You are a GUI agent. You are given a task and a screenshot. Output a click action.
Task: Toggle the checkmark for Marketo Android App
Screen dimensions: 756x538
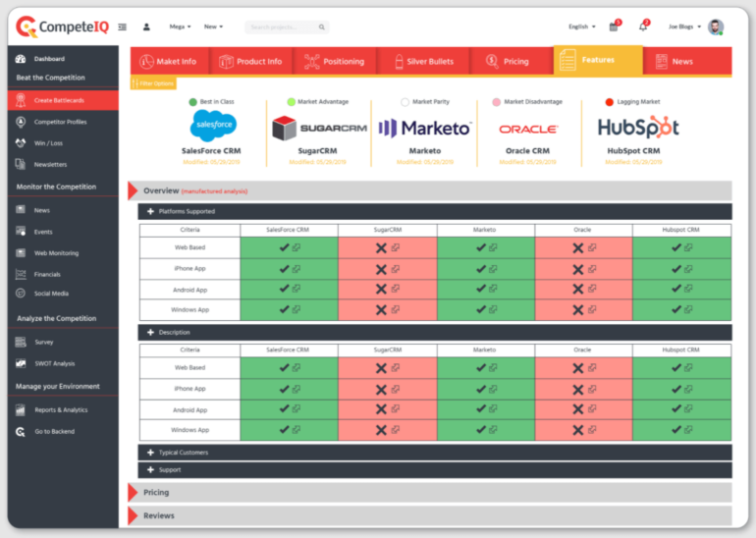480,290
